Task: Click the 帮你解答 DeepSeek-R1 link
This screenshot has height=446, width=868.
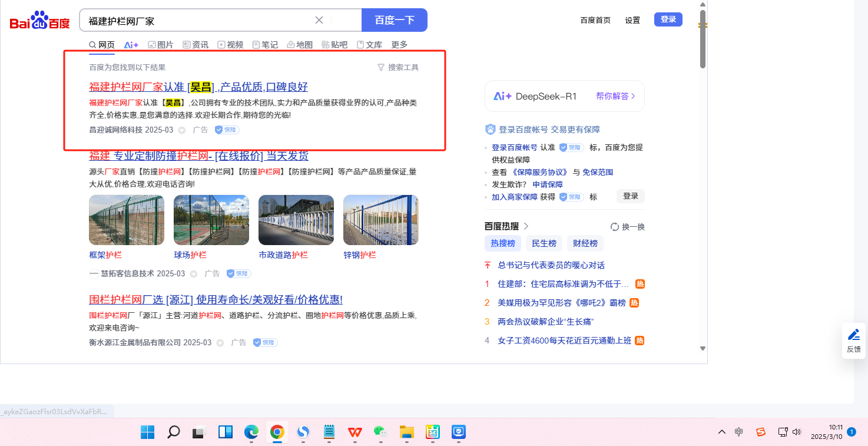Action: click(x=615, y=96)
